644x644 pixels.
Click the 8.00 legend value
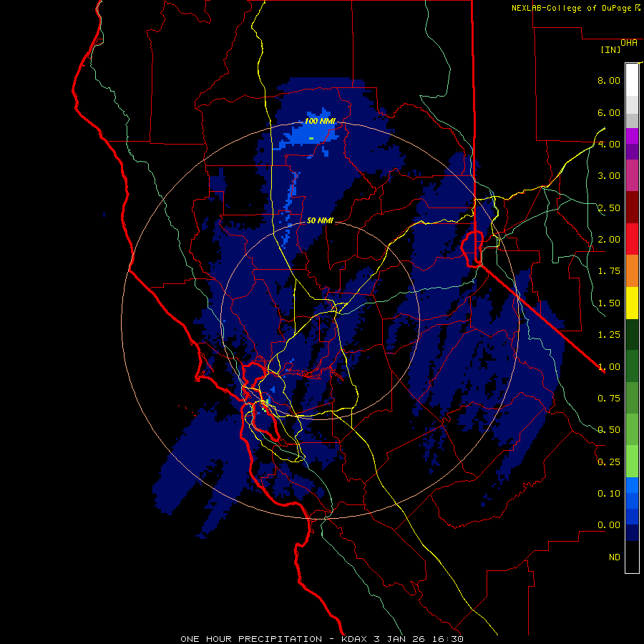[x=609, y=80]
